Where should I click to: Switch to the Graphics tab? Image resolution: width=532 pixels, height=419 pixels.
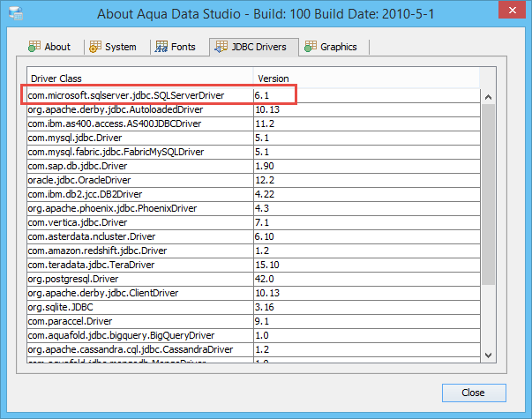331,47
